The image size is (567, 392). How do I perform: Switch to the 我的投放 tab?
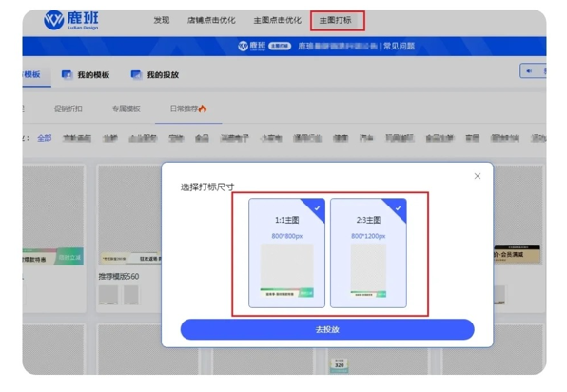163,75
